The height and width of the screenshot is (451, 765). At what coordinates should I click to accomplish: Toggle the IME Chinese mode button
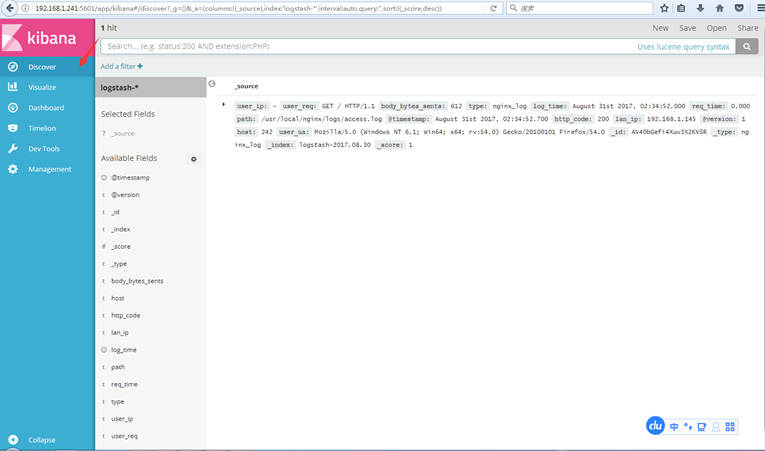(674, 427)
